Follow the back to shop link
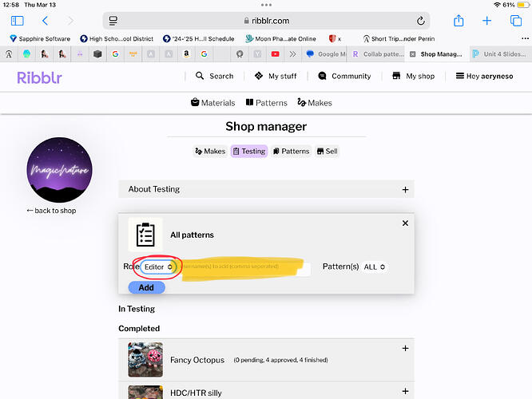Image resolution: width=532 pixels, height=399 pixels. coord(51,211)
